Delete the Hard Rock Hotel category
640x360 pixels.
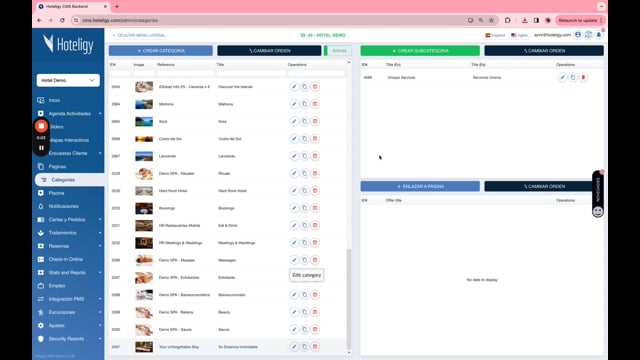pyautogui.click(x=315, y=191)
